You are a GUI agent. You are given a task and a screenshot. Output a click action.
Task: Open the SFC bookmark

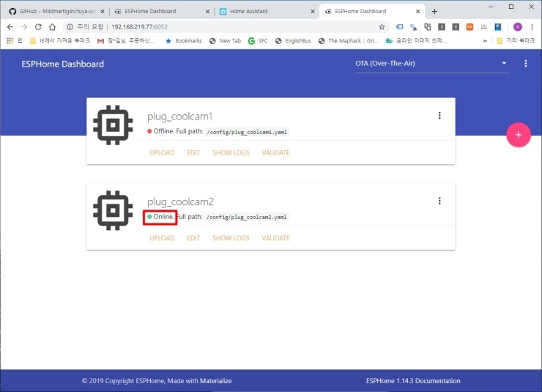point(258,41)
